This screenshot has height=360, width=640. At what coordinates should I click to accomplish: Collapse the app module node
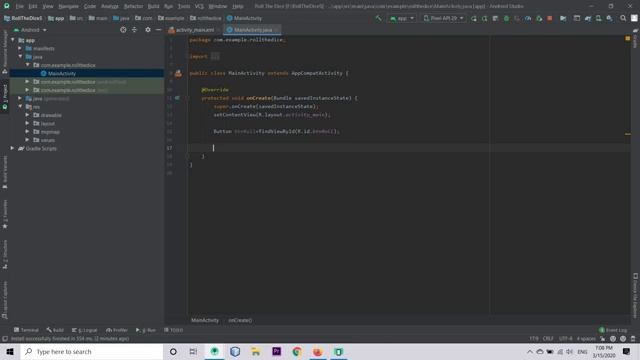pos(13,40)
